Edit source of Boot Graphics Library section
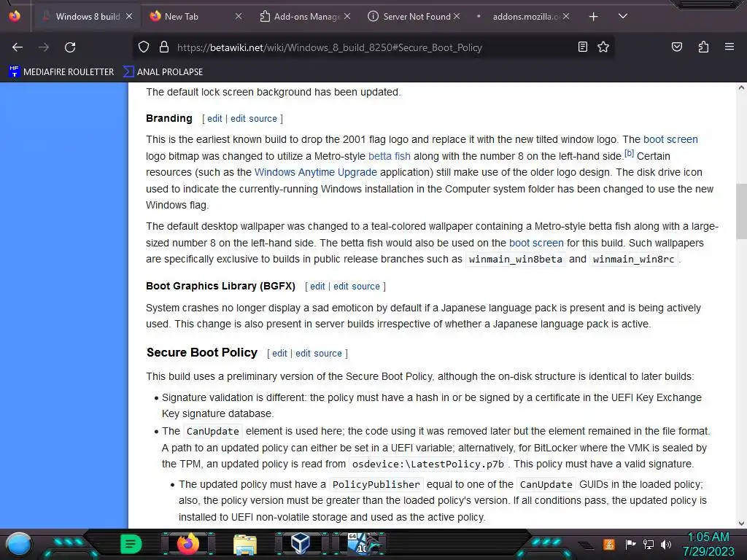The height and width of the screenshot is (560, 747). tap(356, 286)
